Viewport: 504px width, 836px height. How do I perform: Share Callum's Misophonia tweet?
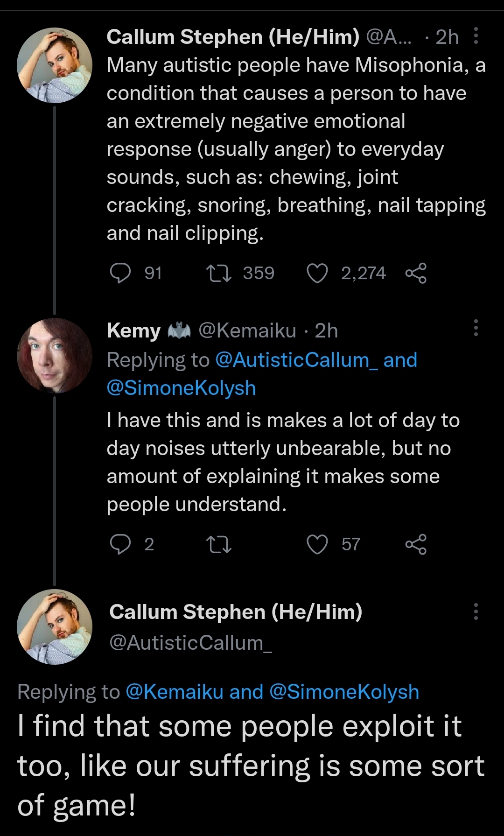[416, 273]
